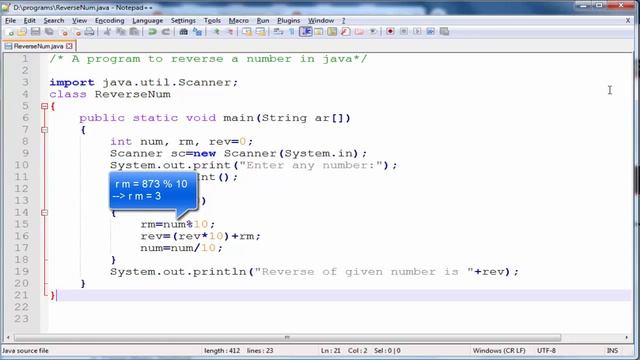Zoom in using toolbar icon
Viewport: 640px width, 360px height.
click(216, 32)
